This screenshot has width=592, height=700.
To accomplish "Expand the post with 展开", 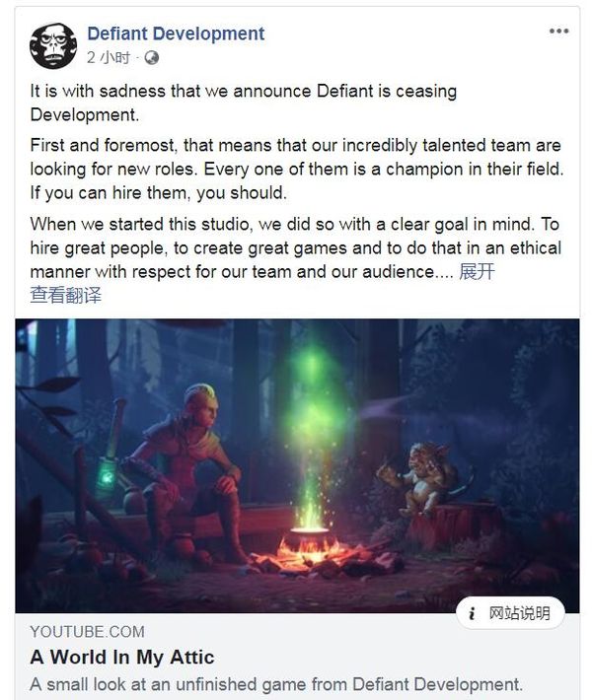I will coord(477,271).
